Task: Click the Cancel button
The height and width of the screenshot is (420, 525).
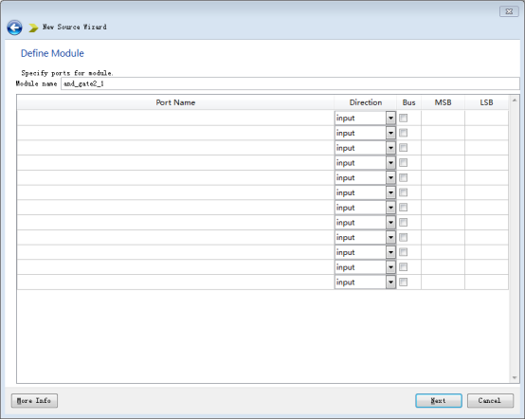Action: pyautogui.click(x=490, y=401)
